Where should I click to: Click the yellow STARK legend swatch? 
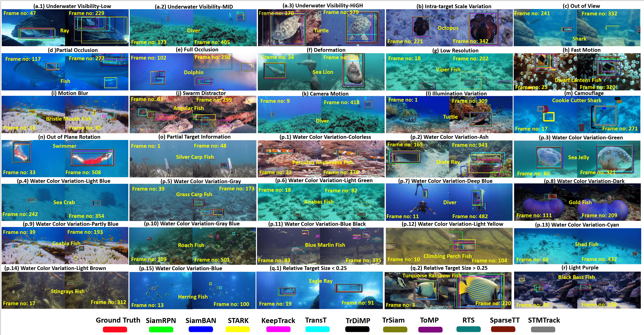238,329
